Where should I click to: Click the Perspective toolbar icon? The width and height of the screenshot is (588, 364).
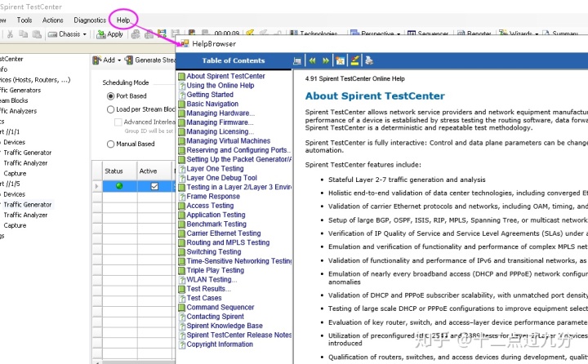coord(354,33)
